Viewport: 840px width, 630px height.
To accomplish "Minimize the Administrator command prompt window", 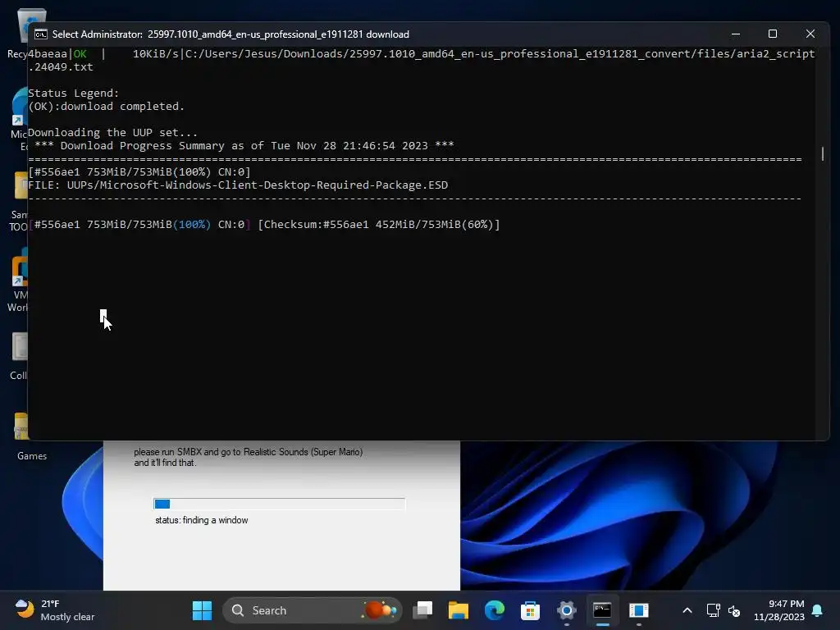I will [x=736, y=34].
